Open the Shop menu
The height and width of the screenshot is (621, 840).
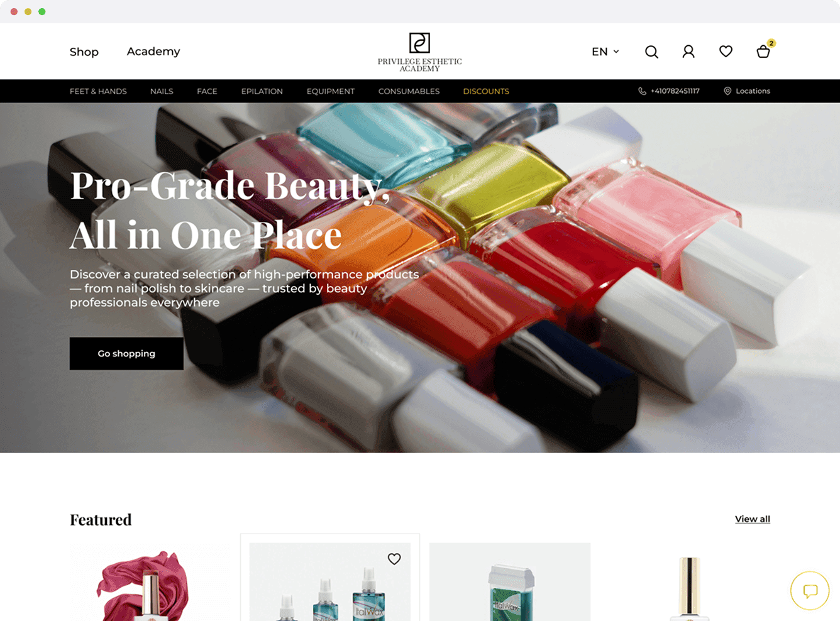(84, 52)
